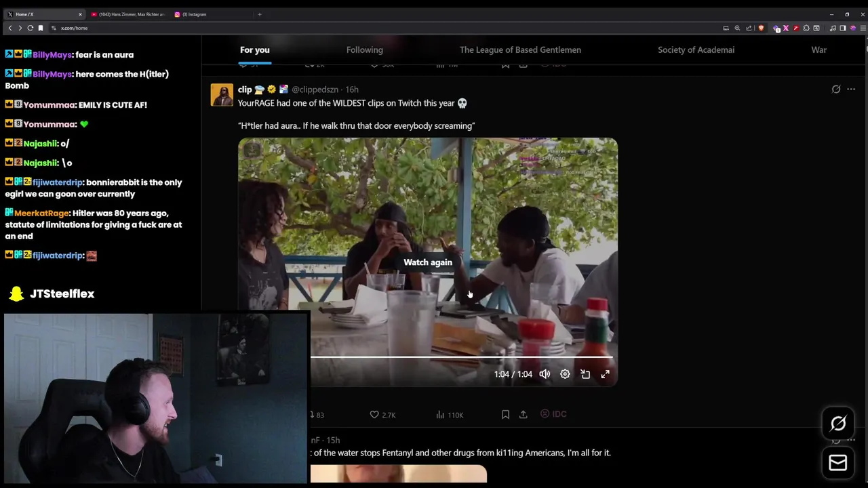Like the clip post with 2.7K likes
The image size is (868, 488).
382,415
